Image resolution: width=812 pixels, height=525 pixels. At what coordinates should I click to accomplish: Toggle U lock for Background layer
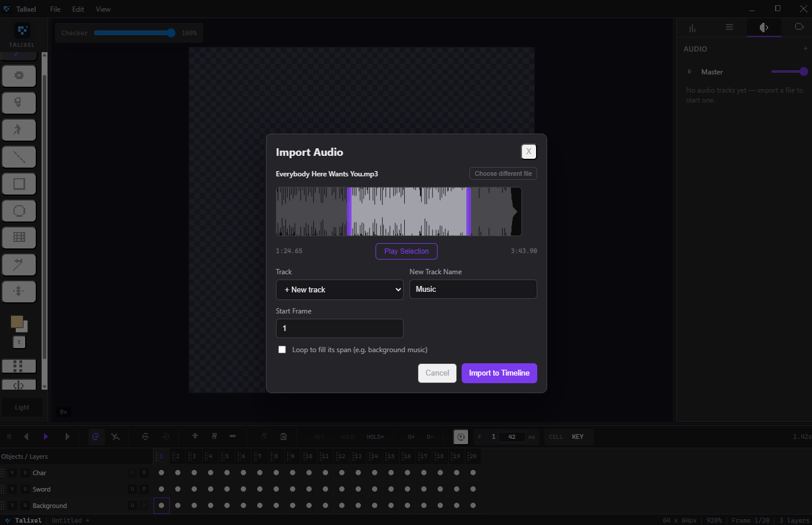(x=25, y=506)
